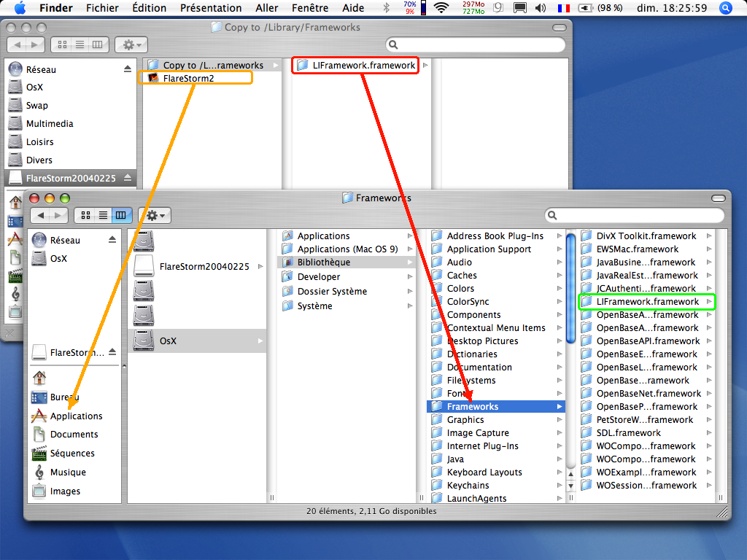
Task: Switch Copy to window to icon view
Action: point(62,44)
